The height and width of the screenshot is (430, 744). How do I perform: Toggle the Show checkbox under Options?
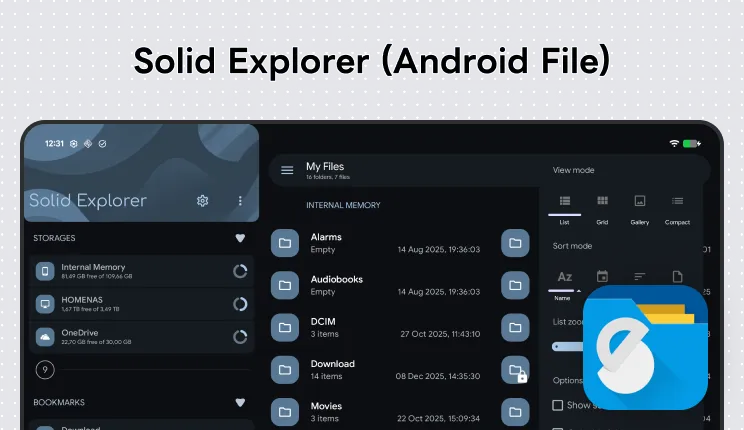tap(558, 405)
